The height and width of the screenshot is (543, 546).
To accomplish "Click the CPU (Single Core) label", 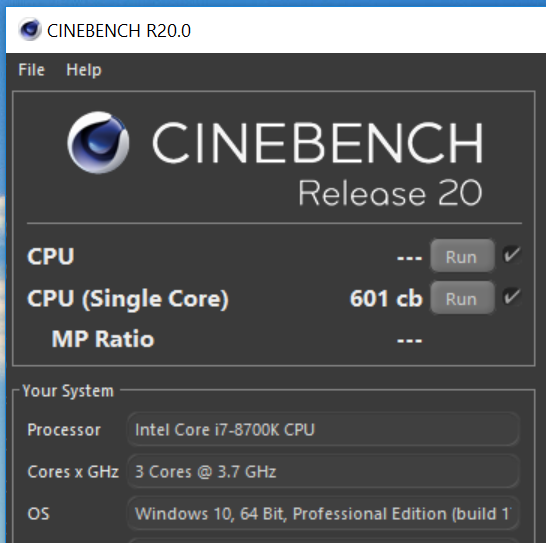I will [x=128, y=299].
